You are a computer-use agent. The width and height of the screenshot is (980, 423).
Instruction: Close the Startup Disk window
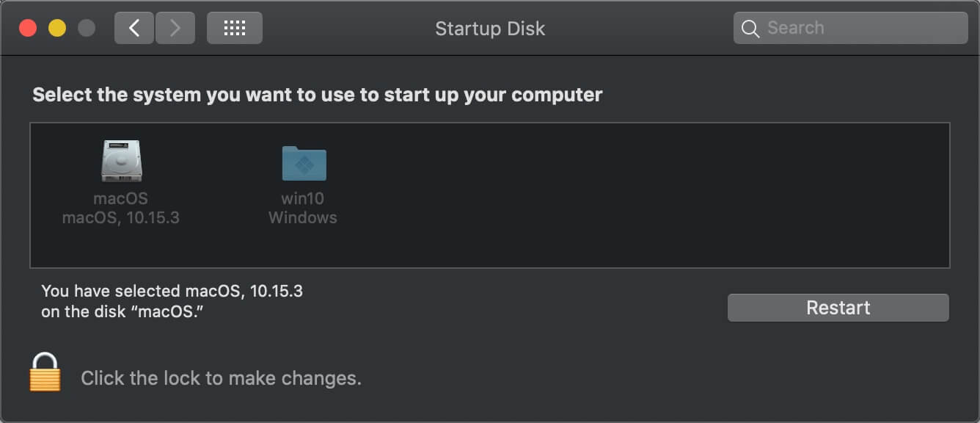[x=28, y=29]
